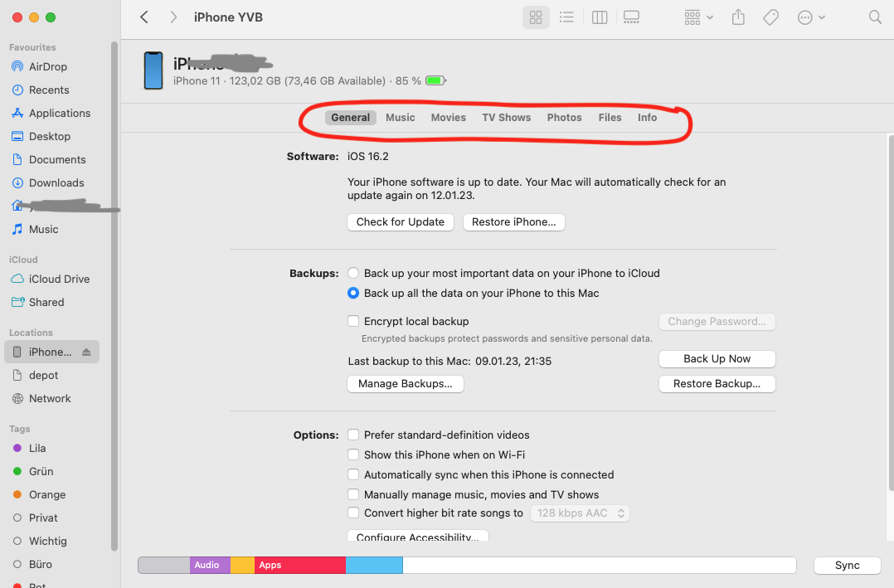Switch to the TV Shows tab
Image resolution: width=894 pixels, height=588 pixels.
tap(506, 118)
